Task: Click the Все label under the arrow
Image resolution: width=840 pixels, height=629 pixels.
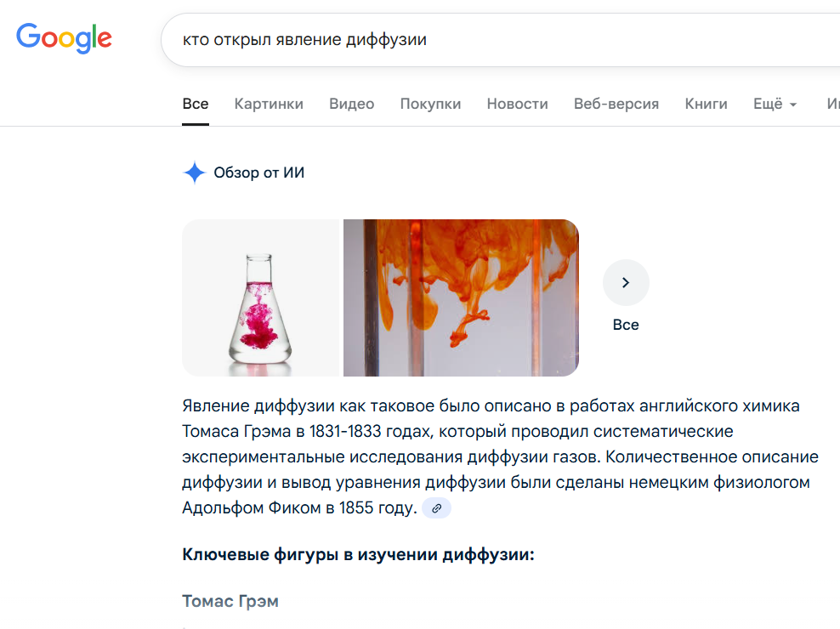Action: pos(626,325)
